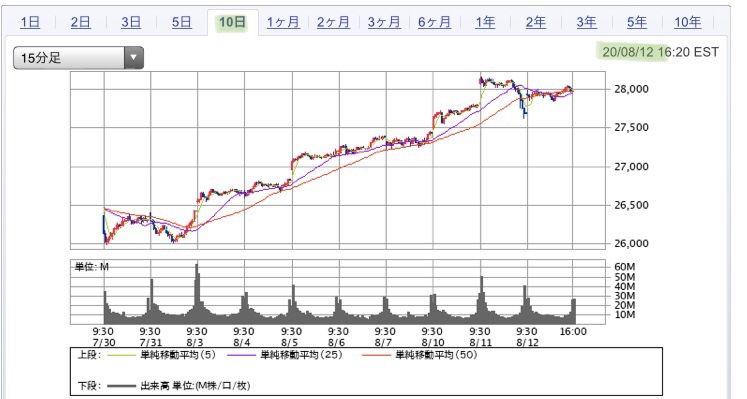
Task: Show the 1年 chart range
Action: click(485, 22)
